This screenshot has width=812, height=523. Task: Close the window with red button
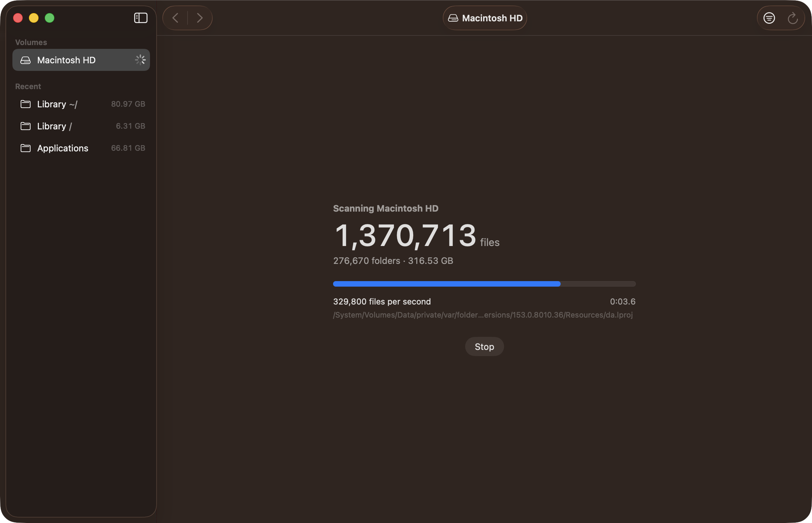[x=18, y=18]
